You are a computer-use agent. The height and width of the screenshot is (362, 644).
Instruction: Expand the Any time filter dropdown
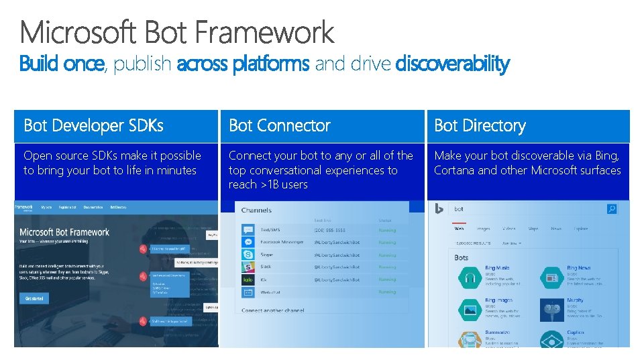tap(512, 243)
